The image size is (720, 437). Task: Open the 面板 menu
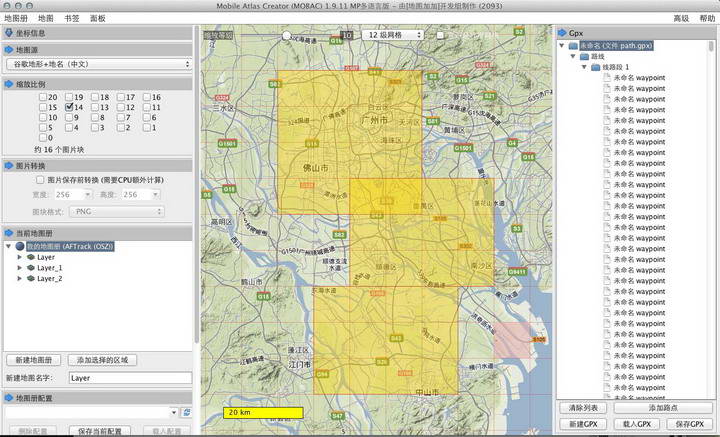click(98, 18)
